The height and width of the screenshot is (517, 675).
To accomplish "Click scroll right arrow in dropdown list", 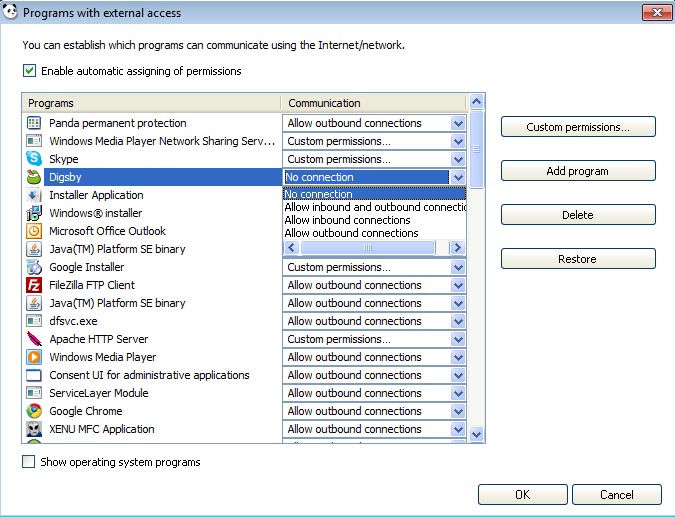I will point(457,248).
